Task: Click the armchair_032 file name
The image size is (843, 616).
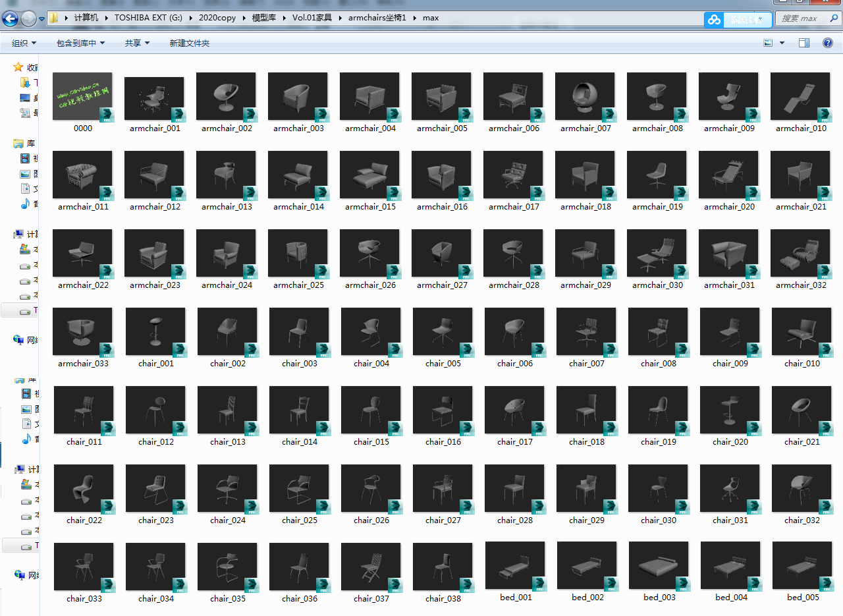Action: point(802,285)
